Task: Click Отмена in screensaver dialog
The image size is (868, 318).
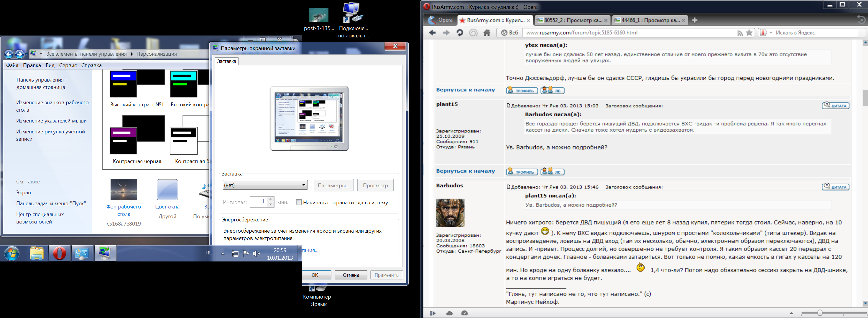Action: point(351,275)
